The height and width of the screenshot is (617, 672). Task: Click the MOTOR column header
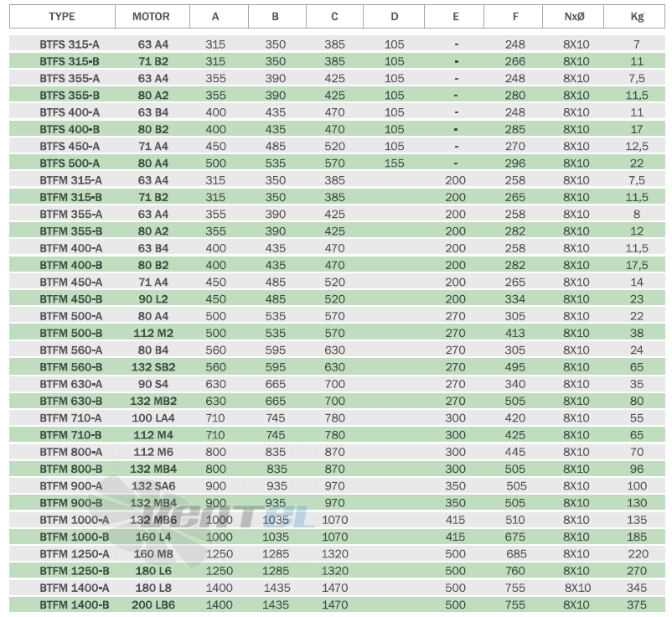coord(151,17)
